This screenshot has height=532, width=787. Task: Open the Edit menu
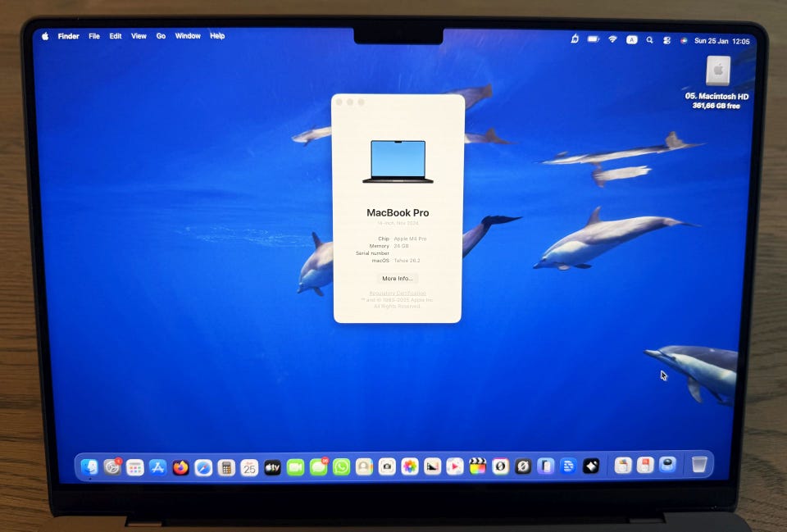(x=116, y=36)
